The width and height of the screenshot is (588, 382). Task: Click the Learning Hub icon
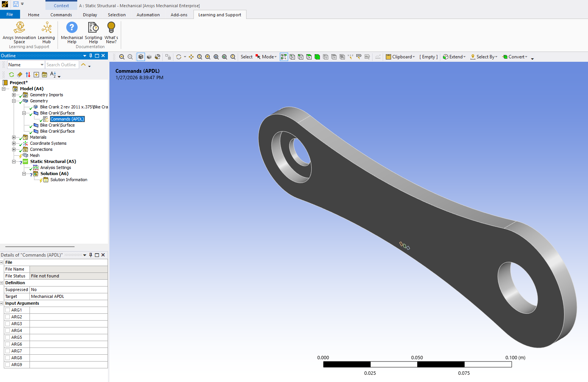point(47,28)
